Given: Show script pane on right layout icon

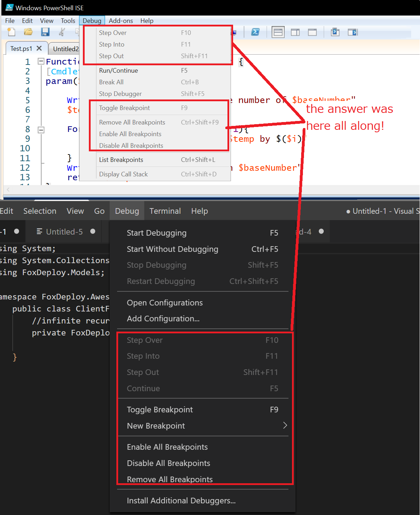Looking at the screenshot, I should (x=295, y=32).
